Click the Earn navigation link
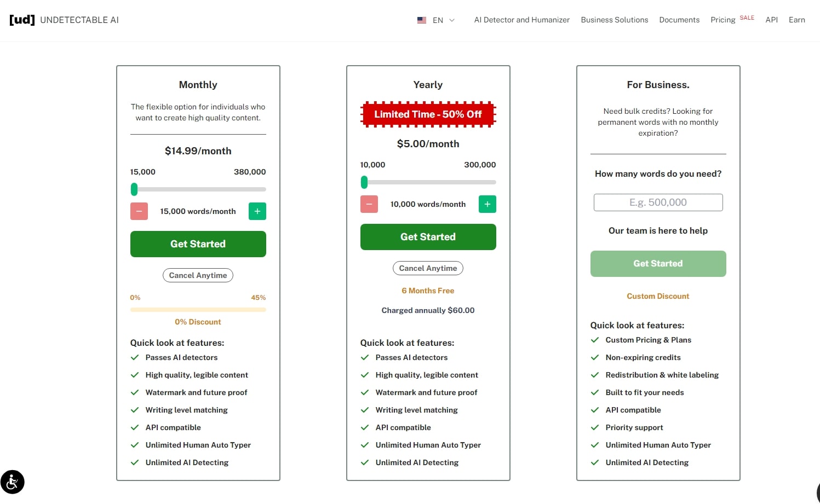 point(796,20)
